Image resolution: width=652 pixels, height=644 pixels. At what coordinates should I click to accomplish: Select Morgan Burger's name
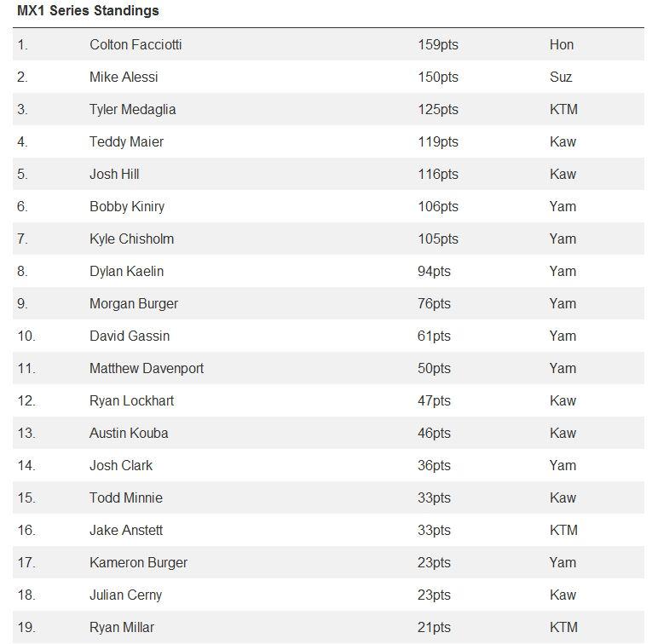click(134, 304)
